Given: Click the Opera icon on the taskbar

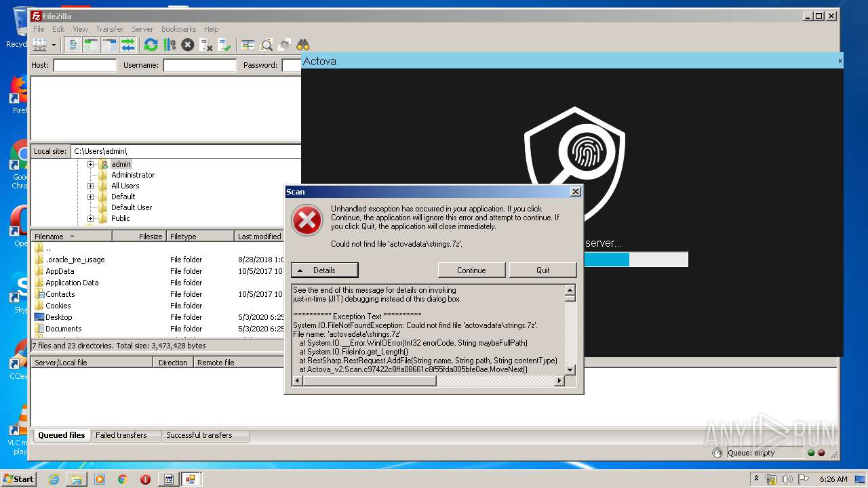Looking at the screenshot, I should click(145, 479).
